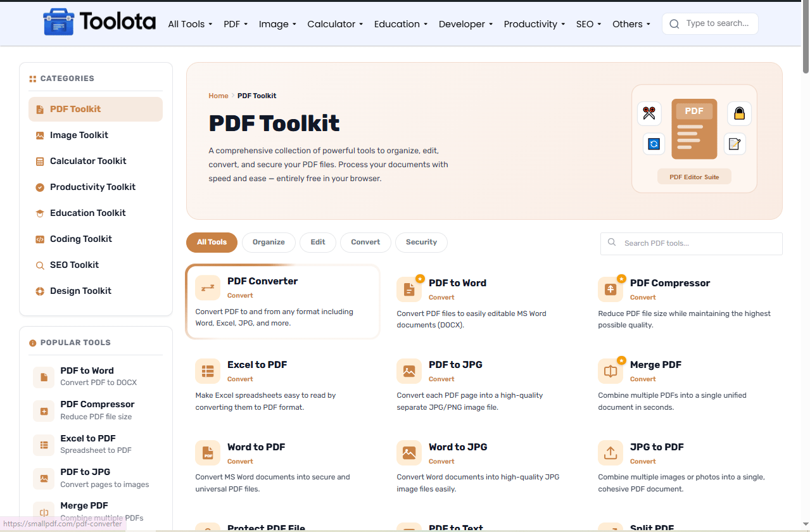Focus the top Type to search field
Image resolution: width=810 pixels, height=532 pixels.
click(x=710, y=23)
